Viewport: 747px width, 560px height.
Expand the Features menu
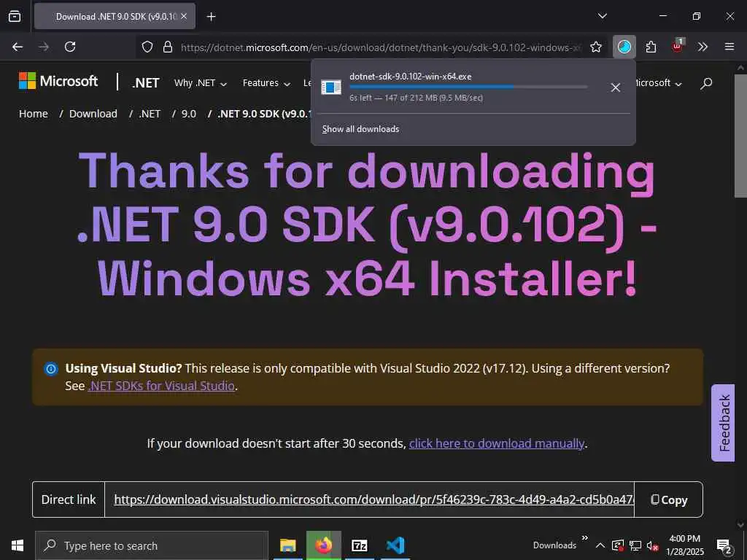[x=266, y=83]
